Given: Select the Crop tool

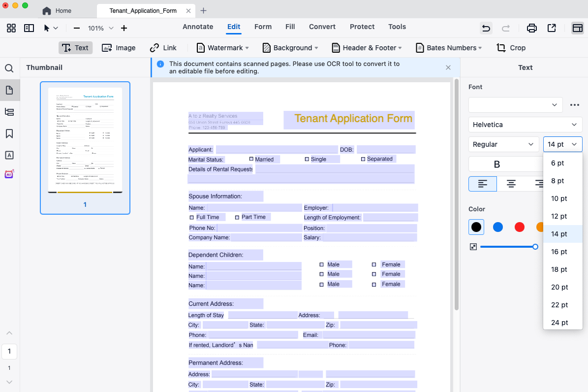Looking at the screenshot, I should (511, 48).
